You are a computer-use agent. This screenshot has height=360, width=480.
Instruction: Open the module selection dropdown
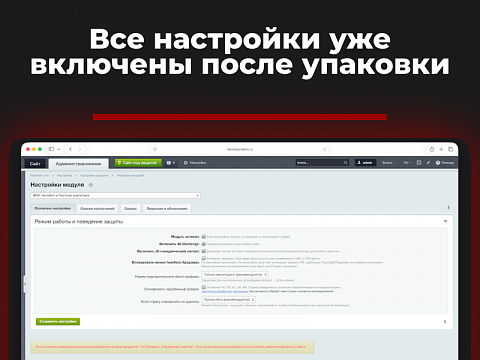coord(115,195)
